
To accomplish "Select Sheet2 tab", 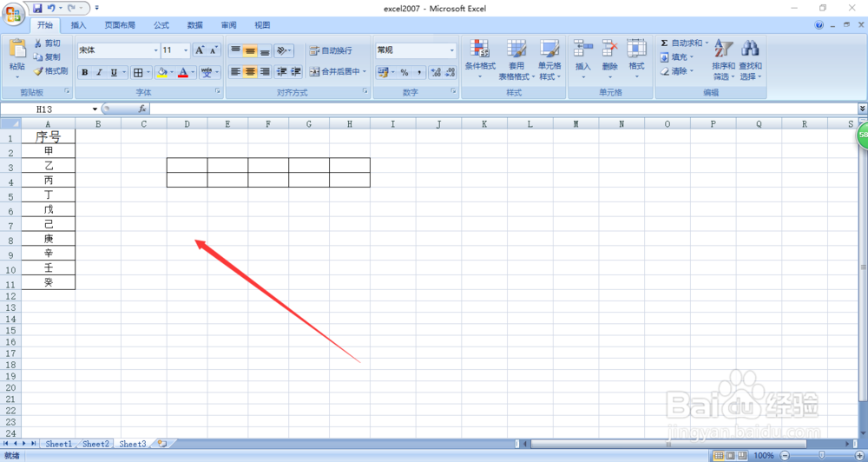I will 95,444.
